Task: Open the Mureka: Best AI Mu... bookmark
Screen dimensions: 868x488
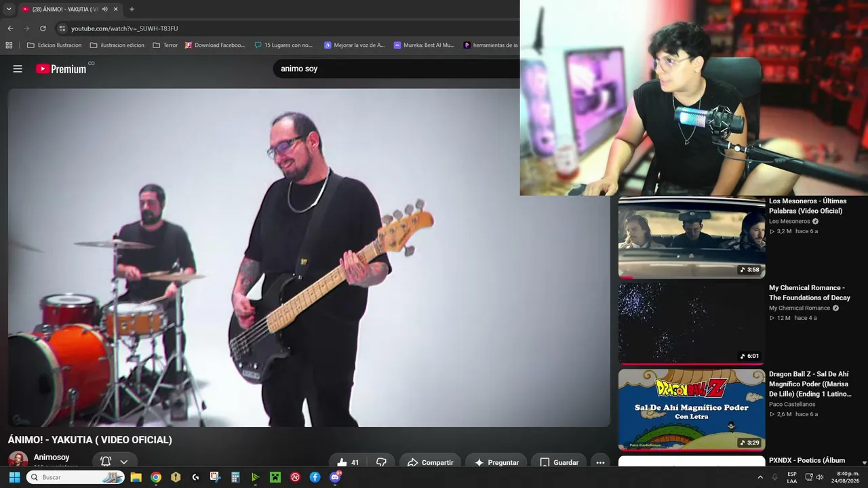Action: 424,45
